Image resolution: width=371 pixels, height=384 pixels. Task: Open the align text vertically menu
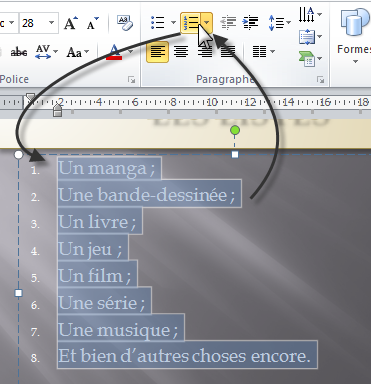310,37
